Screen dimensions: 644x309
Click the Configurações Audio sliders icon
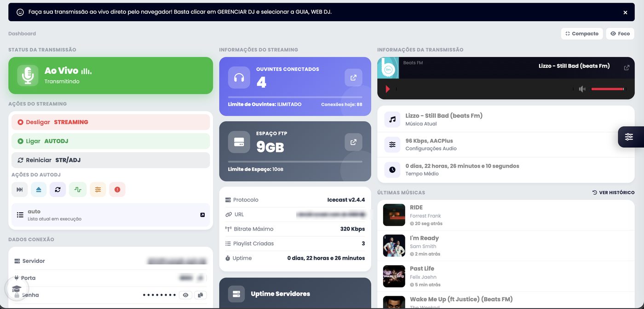pos(392,145)
